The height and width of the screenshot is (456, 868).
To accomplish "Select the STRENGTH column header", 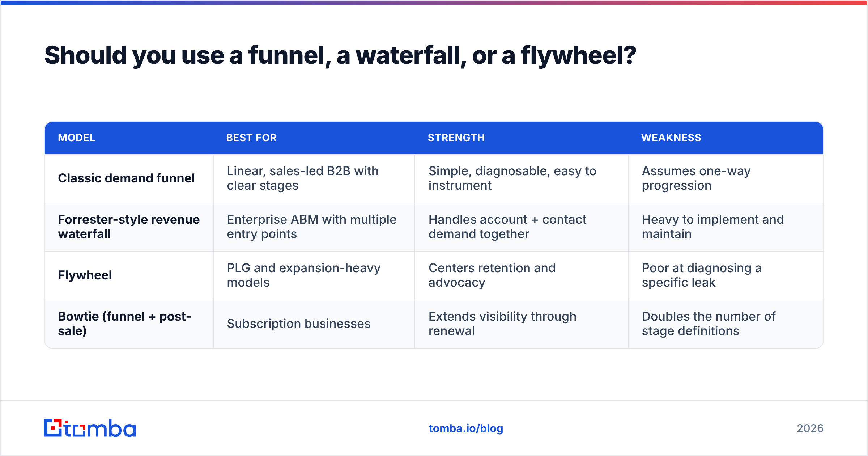I will (x=456, y=138).
